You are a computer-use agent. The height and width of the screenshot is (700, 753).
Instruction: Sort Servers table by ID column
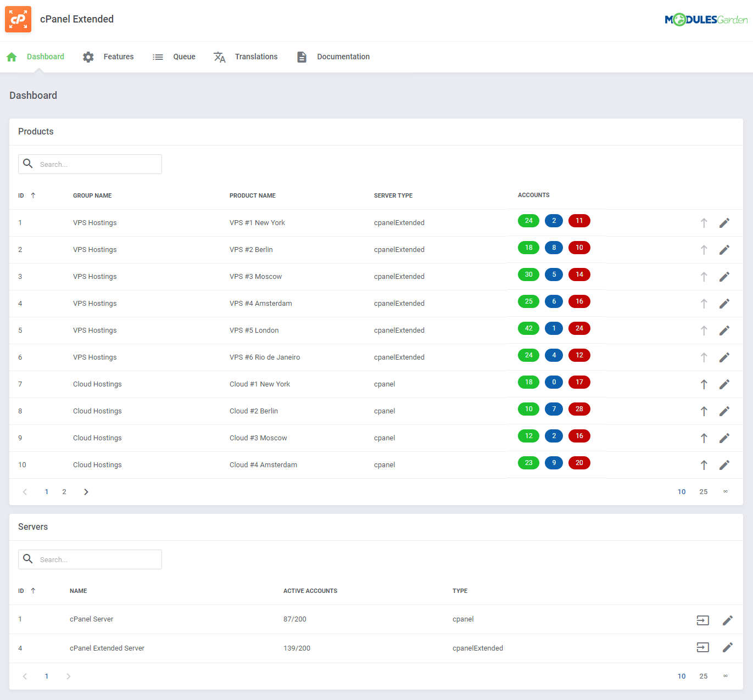27,591
